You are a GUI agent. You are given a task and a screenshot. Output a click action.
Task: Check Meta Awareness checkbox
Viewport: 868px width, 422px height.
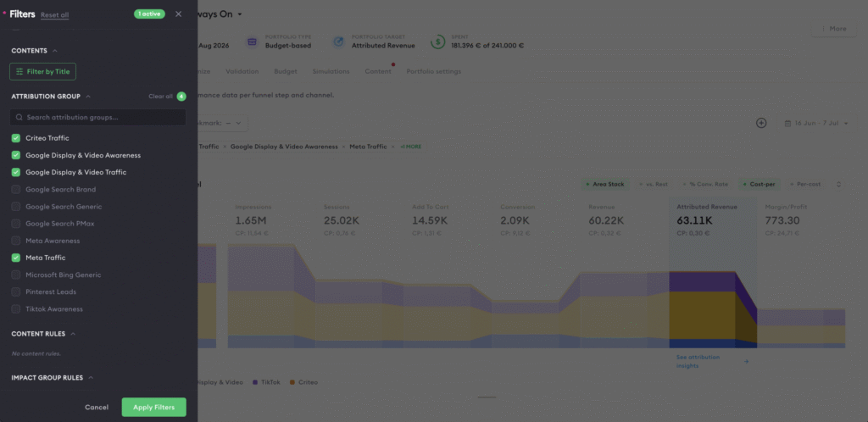tap(16, 242)
